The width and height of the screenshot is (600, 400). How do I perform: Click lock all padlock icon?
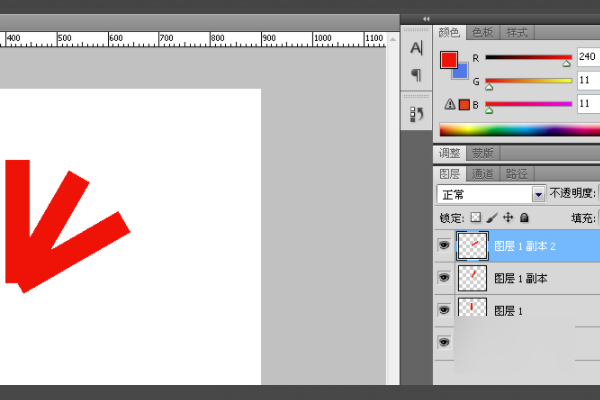(524, 217)
